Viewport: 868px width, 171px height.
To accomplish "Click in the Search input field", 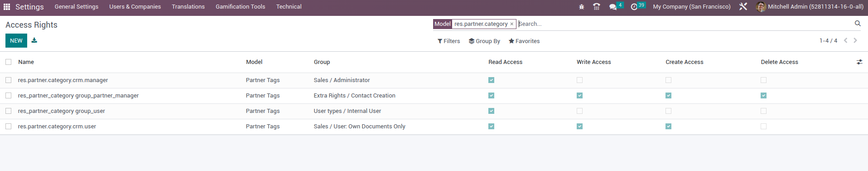I will [x=684, y=24].
